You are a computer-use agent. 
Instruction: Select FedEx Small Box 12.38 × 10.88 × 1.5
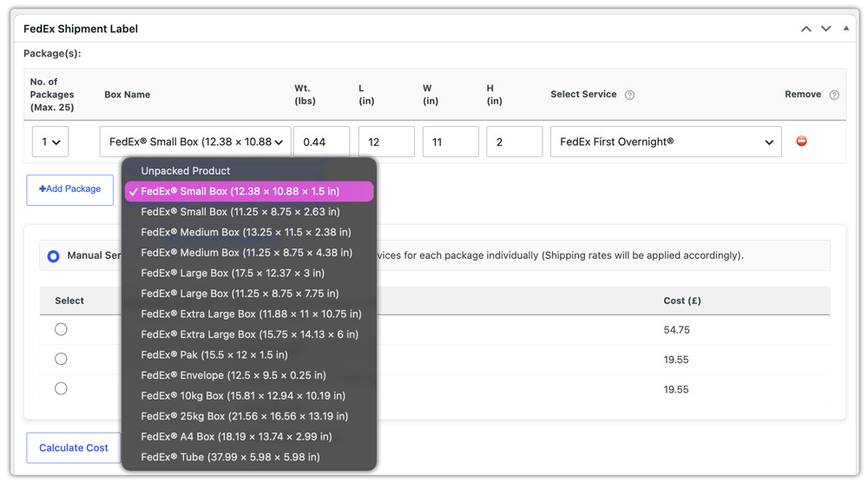249,191
